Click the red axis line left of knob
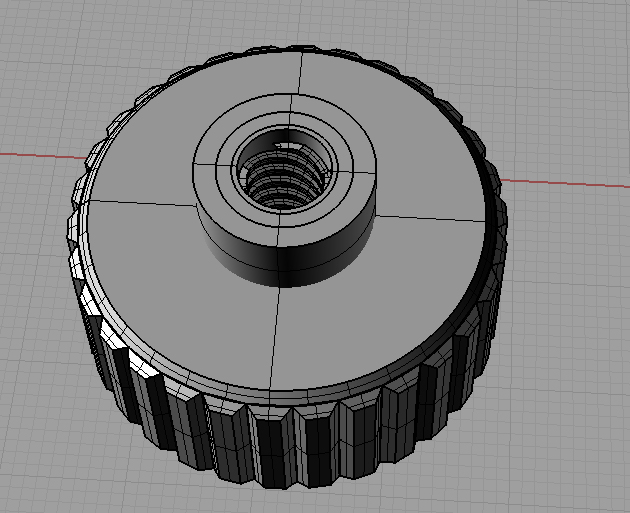630x513 pixels. (40, 156)
